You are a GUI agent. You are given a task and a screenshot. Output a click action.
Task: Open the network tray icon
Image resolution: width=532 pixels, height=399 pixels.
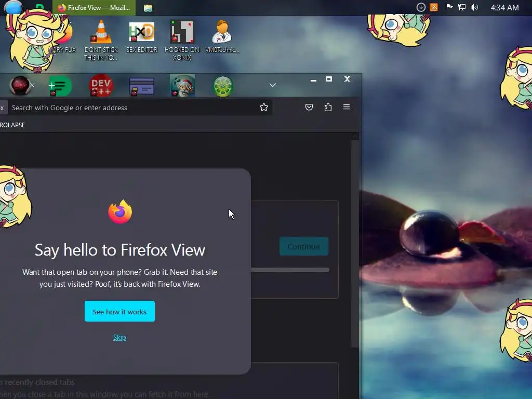pos(461,7)
